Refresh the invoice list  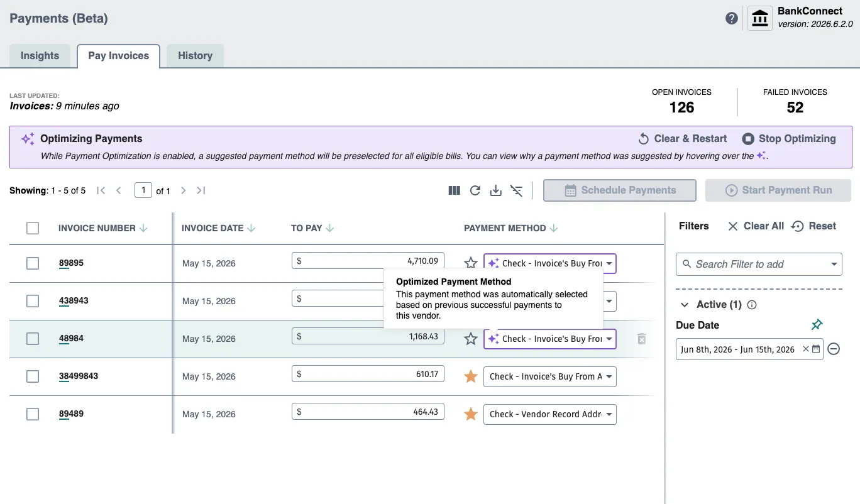pos(475,190)
